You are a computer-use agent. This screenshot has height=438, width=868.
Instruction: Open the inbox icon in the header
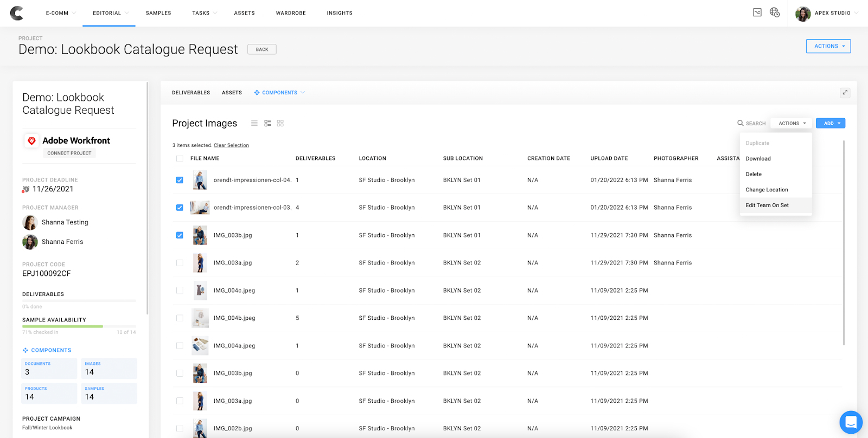(757, 12)
